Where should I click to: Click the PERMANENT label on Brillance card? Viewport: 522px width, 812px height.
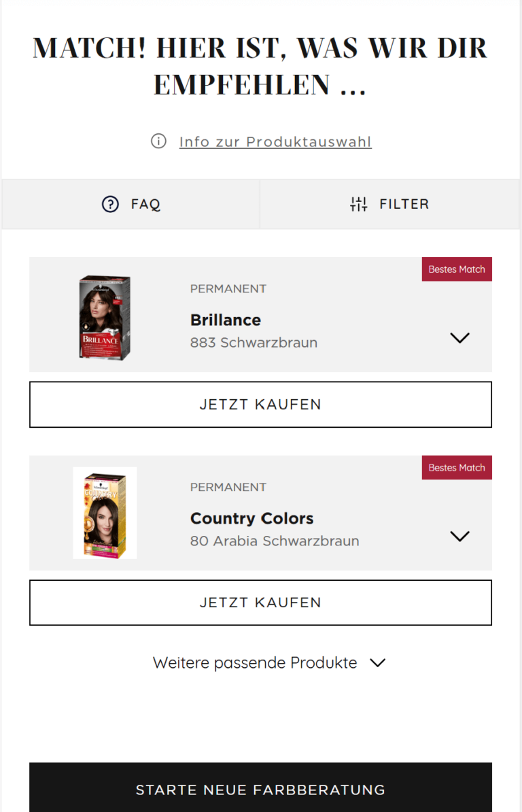tap(228, 288)
